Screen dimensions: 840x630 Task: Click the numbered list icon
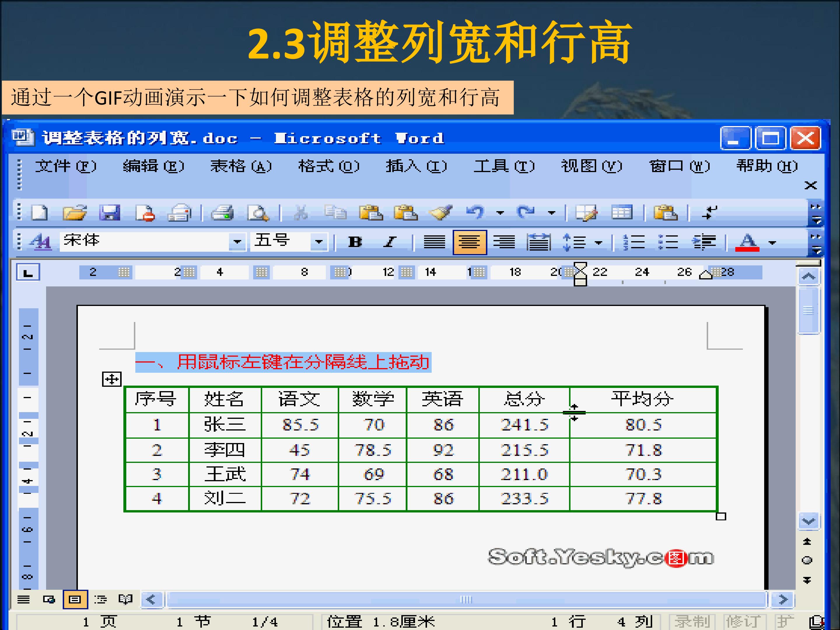click(x=634, y=242)
